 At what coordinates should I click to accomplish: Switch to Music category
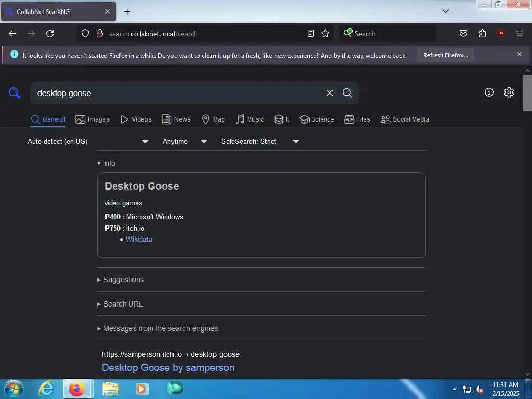click(x=250, y=119)
